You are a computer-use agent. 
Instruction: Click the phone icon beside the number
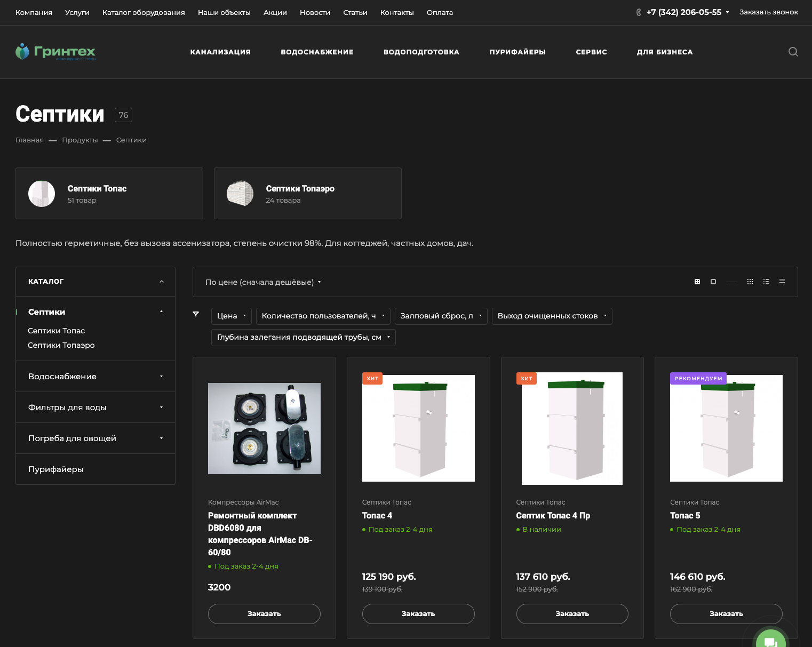[638, 12]
